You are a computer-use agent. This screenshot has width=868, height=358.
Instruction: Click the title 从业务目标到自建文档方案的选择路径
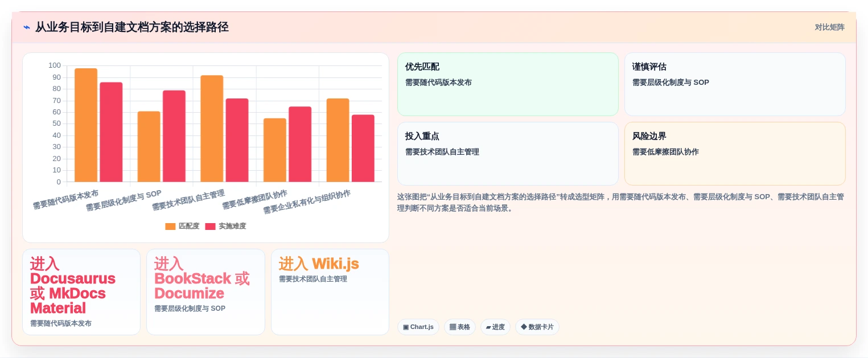point(132,27)
